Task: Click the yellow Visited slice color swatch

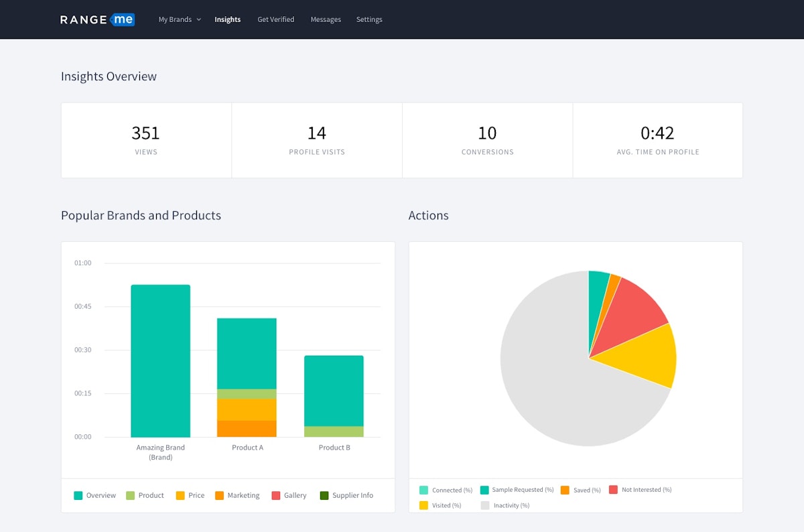Action: (423, 505)
